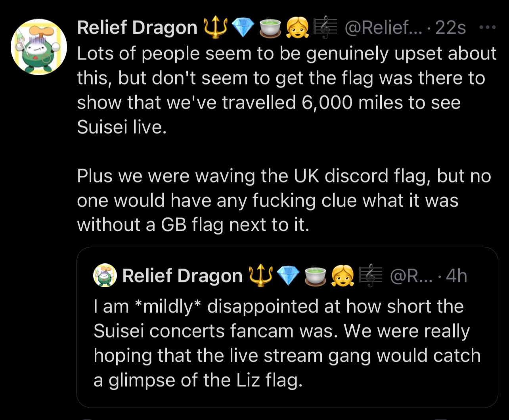Click the girl emoji in the quoted tweet
Image resolution: width=509 pixels, height=420 pixels.
(x=343, y=276)
